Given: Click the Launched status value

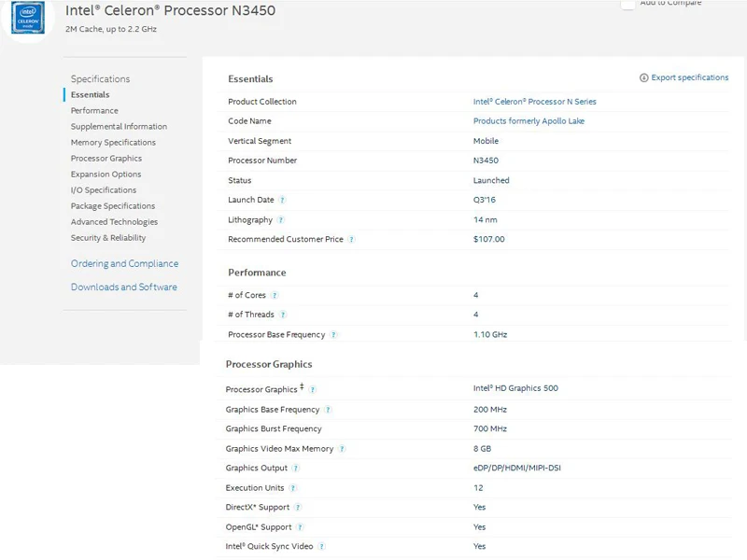Looking at the screenshot, I should (491, 180).
